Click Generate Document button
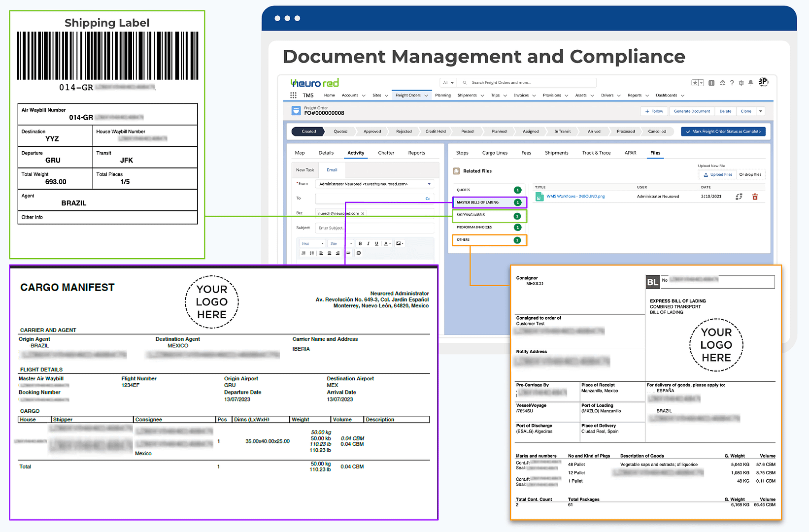The image size is (809, 532). pyautogui.click(x=692, y=111)
